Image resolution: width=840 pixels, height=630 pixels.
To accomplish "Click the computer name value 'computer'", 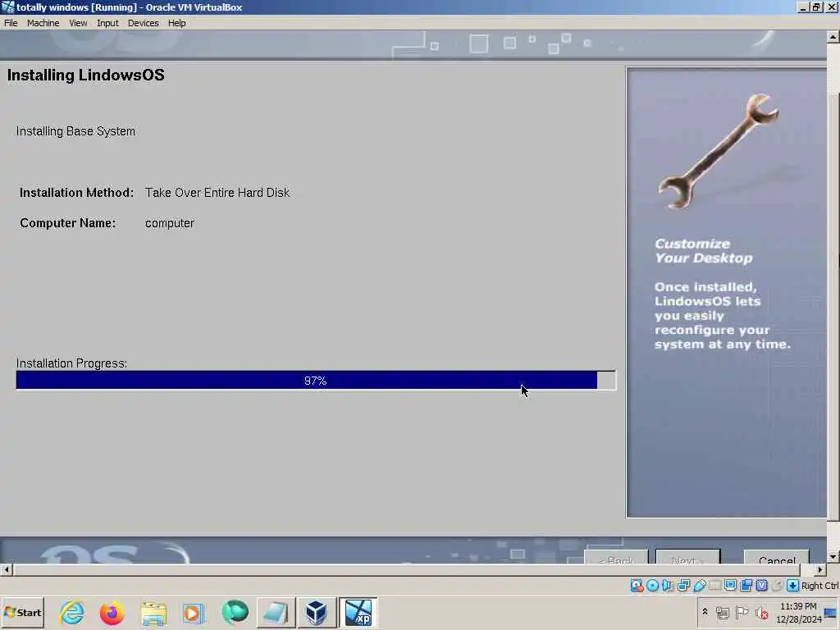I will 169,223.
